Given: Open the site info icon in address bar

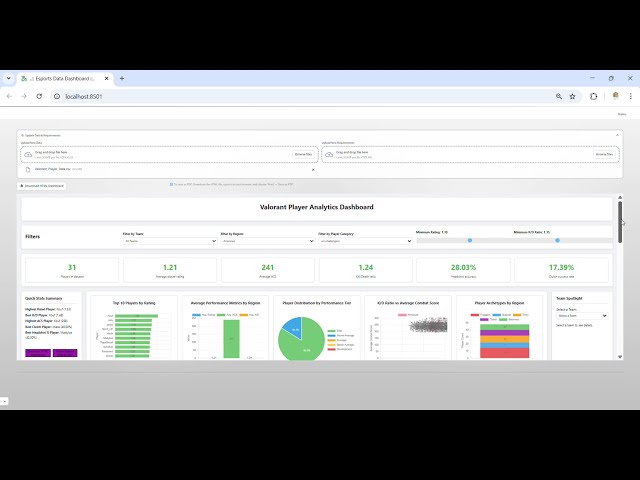Looking at the screenshot, I should 57,96.
